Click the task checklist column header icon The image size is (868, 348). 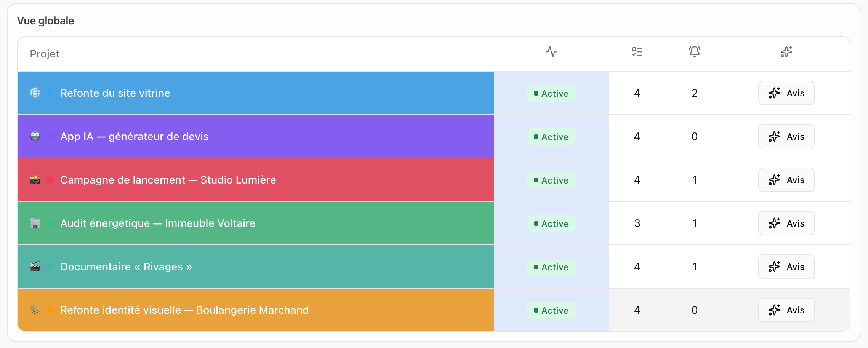click(x=637, y=52)
